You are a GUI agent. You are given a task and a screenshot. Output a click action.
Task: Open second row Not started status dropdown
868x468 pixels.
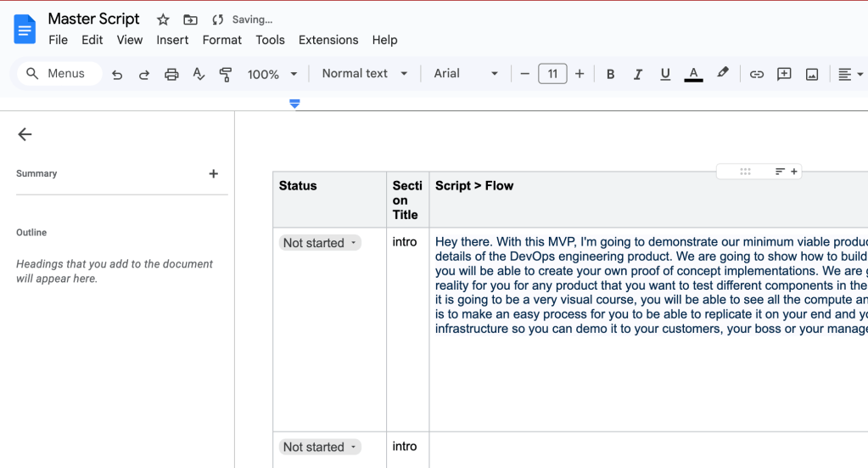pyautogui.click(x=320, y=447)
